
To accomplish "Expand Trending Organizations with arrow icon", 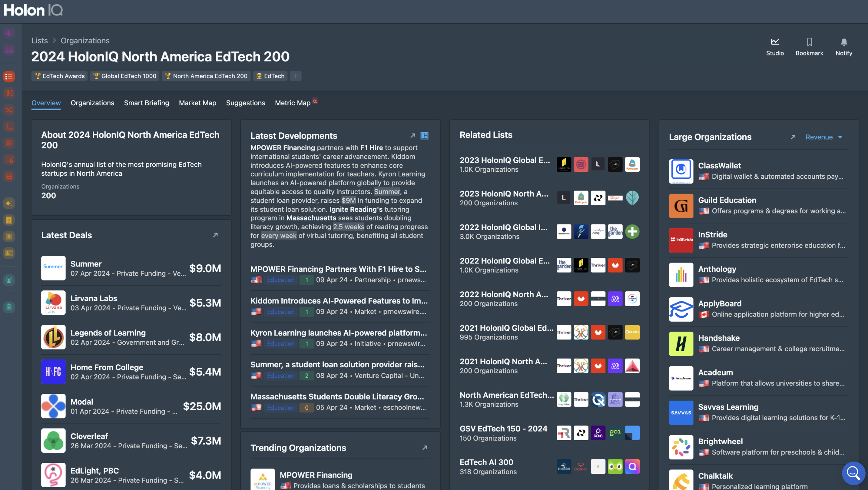I will tap(425, 448).
